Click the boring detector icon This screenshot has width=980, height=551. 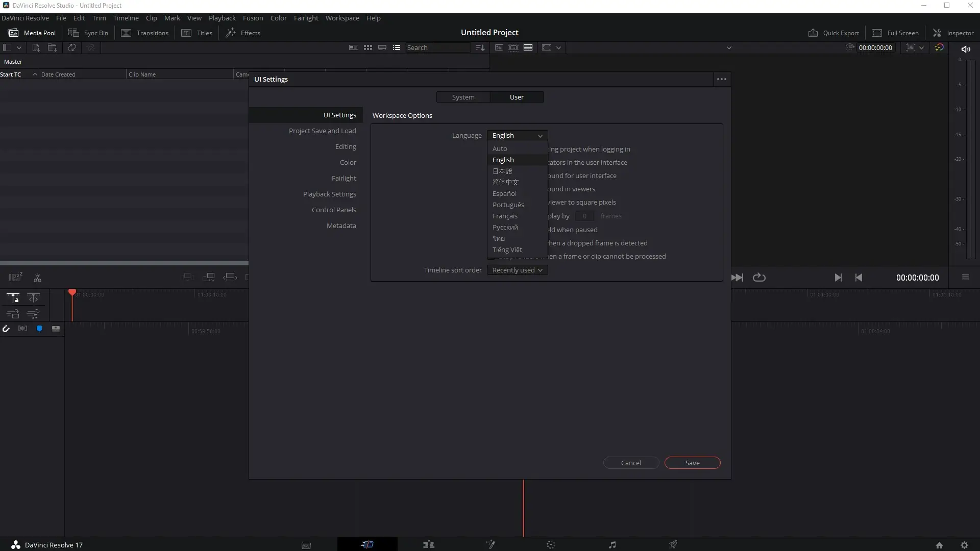(15, 278)
